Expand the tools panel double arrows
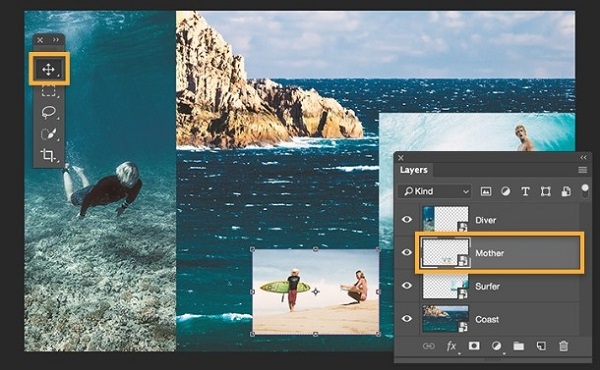600x370 pixels. click(56, 40)
